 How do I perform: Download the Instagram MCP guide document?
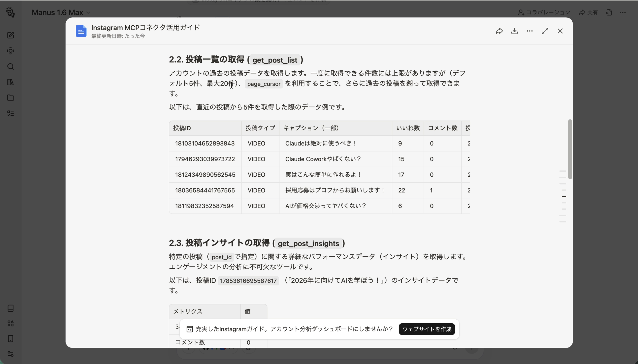pyautogui.click(x=514, y=31)
